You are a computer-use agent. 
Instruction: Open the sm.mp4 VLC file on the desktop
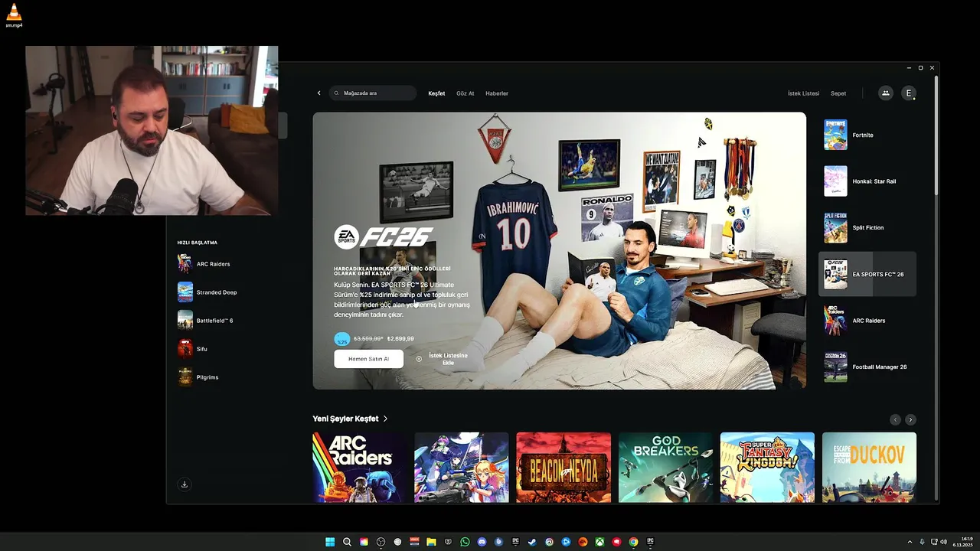click(14, 15)
